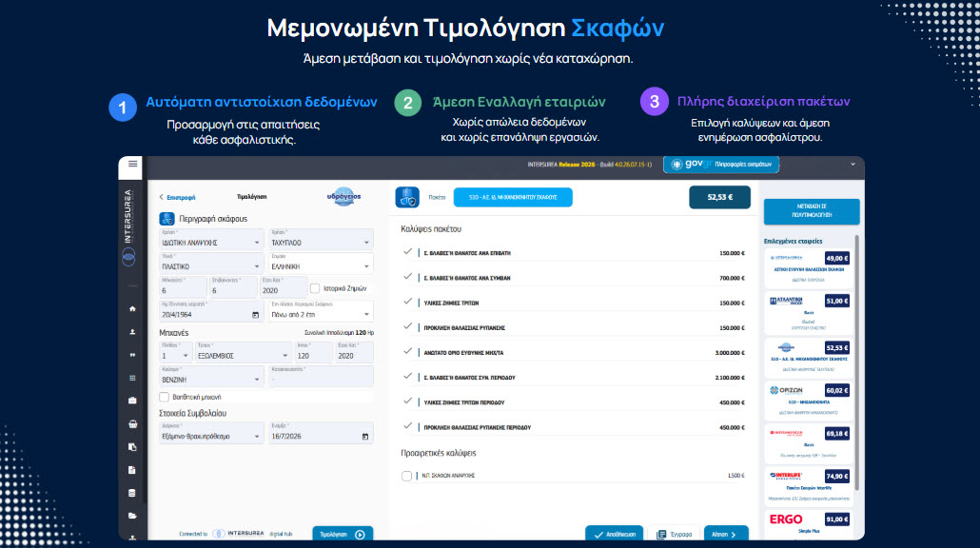Click the grid icon in the sidebar
The height and width of the screenshot is (548, 980).
coord(132,378)
